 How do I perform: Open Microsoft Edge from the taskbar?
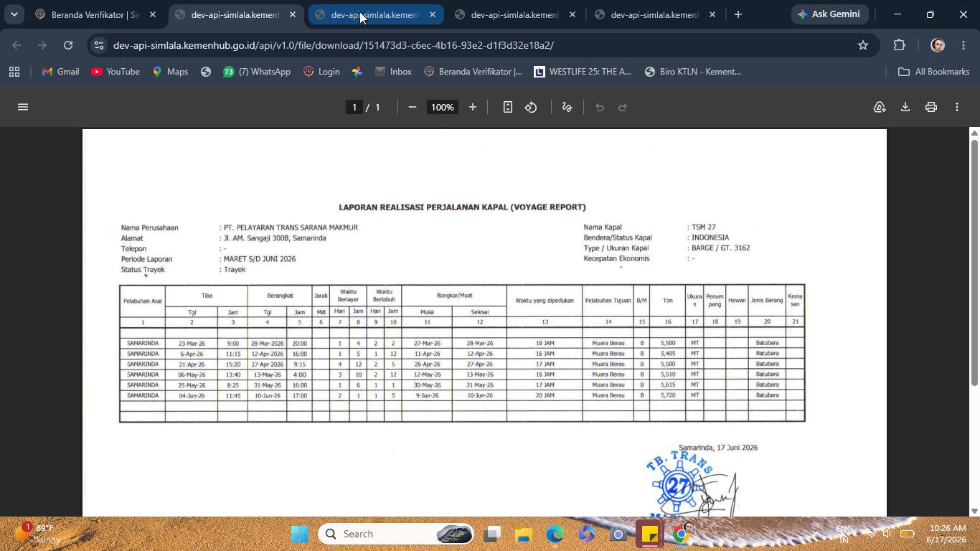point(555,534)
